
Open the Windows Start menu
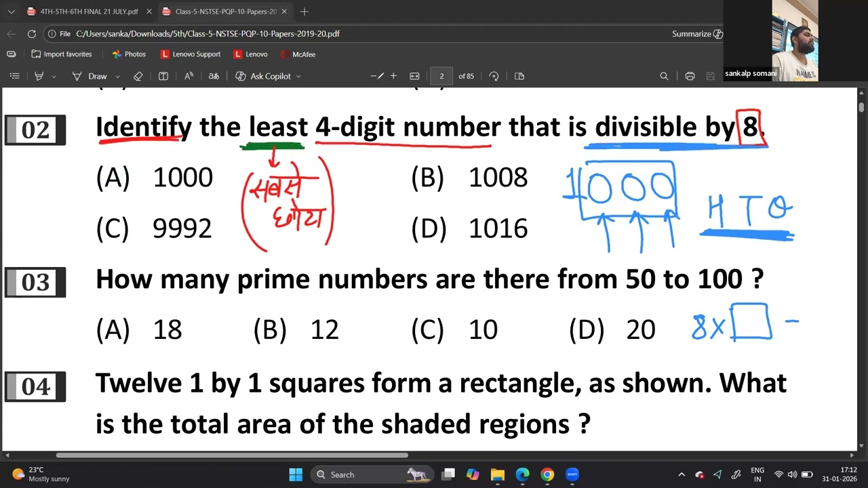tap(296, 474)
